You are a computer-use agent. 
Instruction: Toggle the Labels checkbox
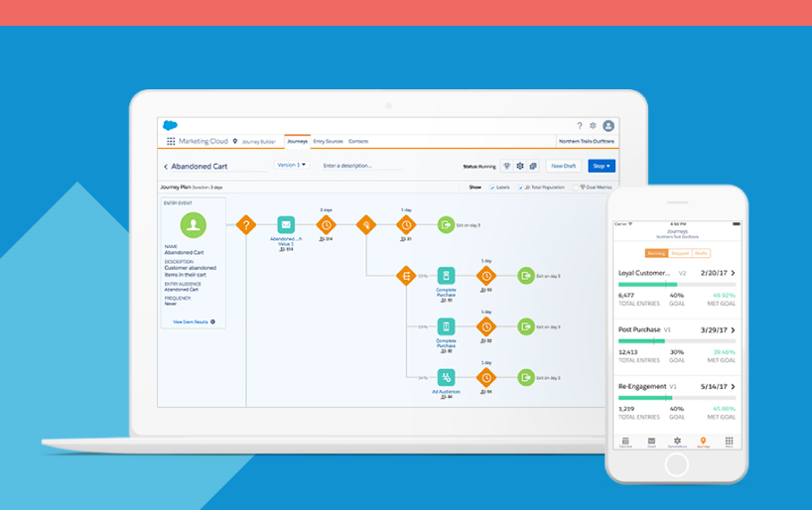pyautogui.click(x=492, y=188)
